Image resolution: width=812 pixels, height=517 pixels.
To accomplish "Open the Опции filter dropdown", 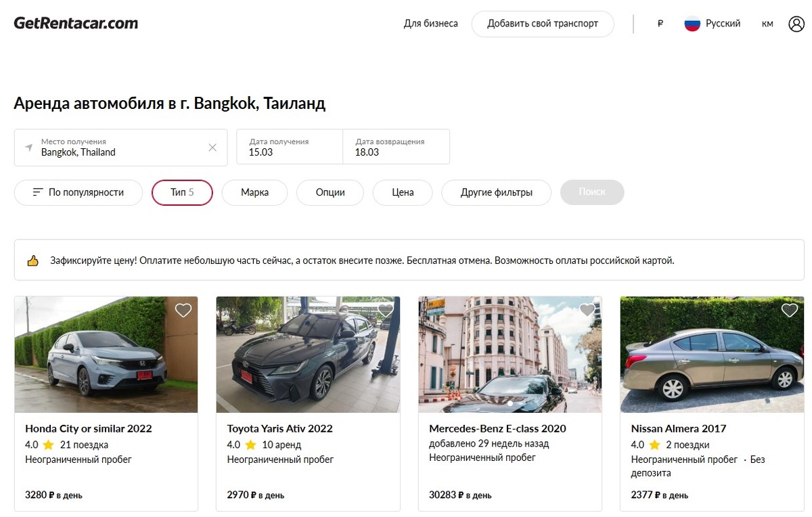I will 330,192.
